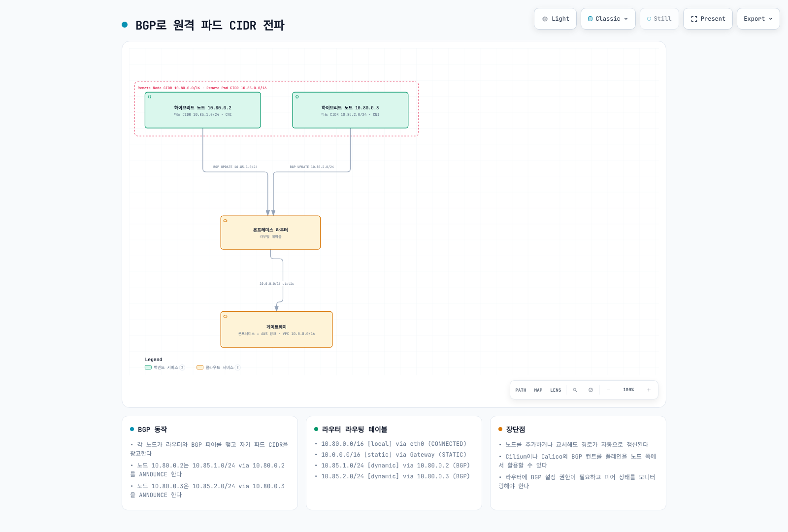Click the '10.85.1.0/24 [dynamic]' route entry
Screen dimensions: 788x532
[x=395, y=465]
